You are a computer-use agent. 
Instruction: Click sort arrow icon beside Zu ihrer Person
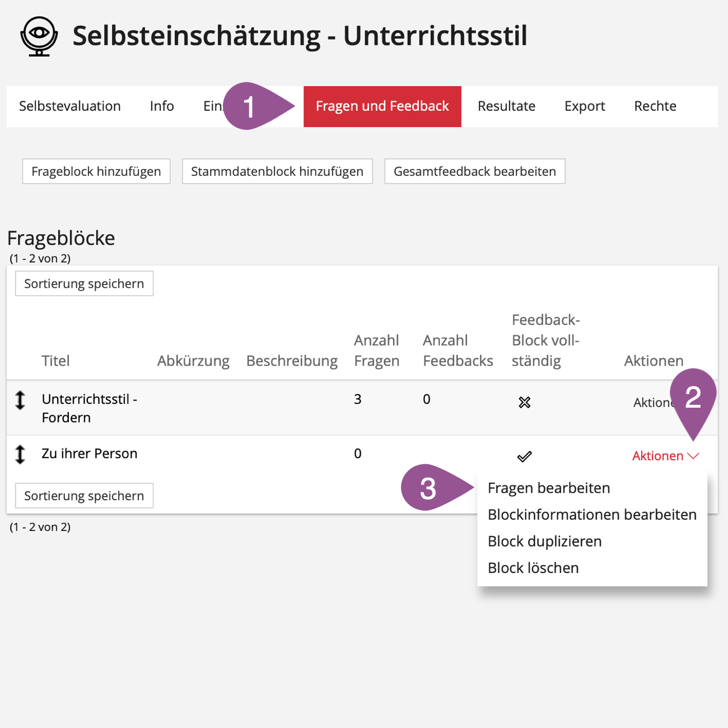[20, 454]
